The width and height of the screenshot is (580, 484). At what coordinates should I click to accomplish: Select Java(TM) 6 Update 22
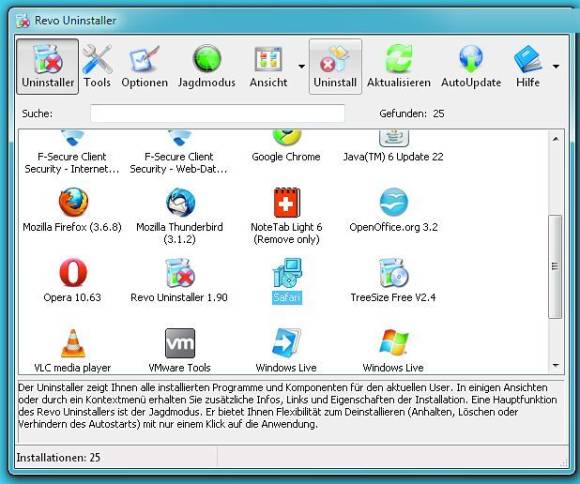[393, 147]
